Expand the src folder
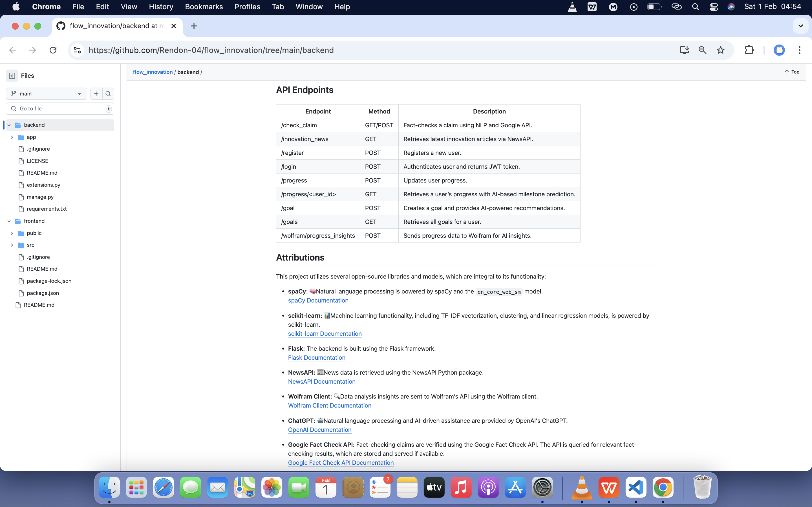 point(12,245)
